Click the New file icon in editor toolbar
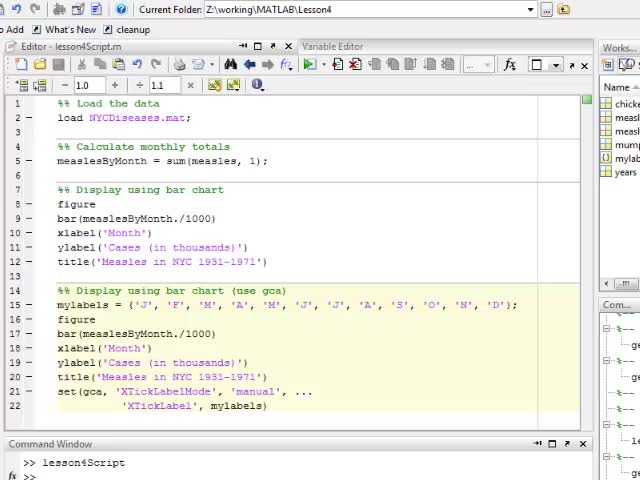640x480 pixels. coord(22,65)
